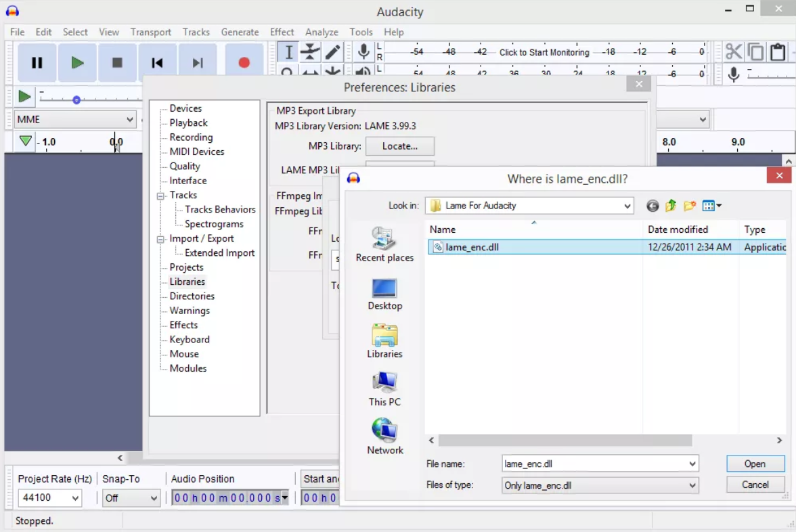Go back with the file dialog's back arrow
The height and width of the screenshot is (532, 796).
pos(653,206)
